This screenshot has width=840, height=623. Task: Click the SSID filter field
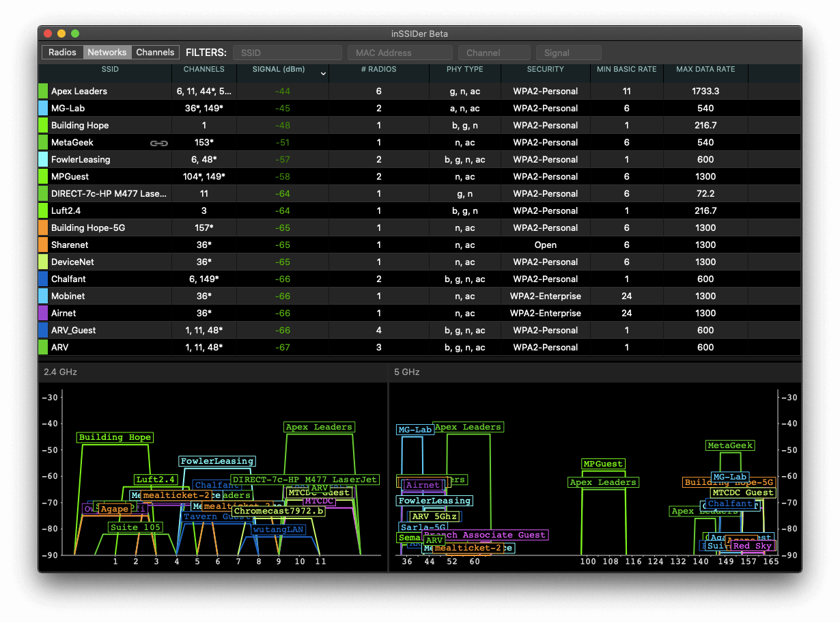tap(287, 53)
